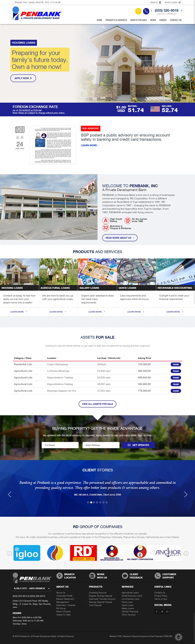
Task: Open Quick Loans product image
Action: [x=136, y=272]
